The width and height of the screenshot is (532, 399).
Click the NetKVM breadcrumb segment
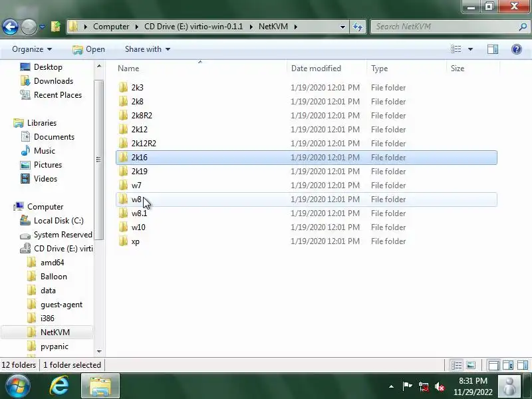(273, 27)
